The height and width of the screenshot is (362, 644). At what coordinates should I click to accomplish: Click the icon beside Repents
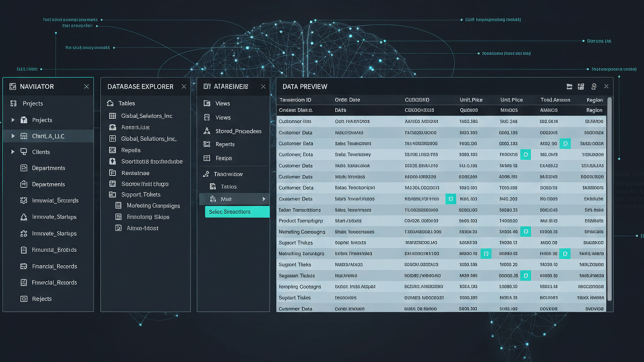pos(207,144)
